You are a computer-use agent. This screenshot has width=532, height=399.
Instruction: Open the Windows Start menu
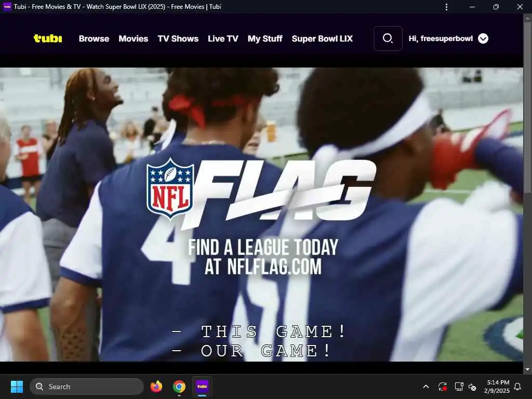coord(17,387)
